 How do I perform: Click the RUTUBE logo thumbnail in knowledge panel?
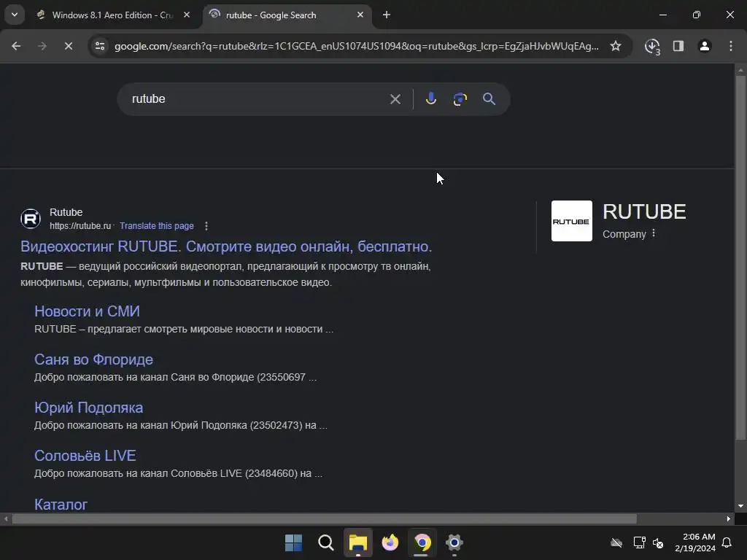(572, 221)
